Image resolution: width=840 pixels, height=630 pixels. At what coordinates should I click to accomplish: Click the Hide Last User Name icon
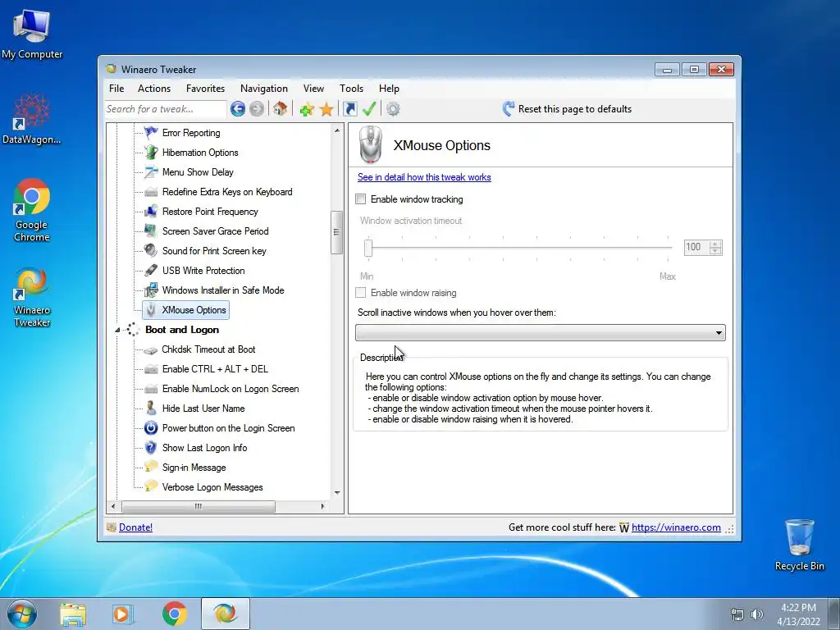pos(151,409)
